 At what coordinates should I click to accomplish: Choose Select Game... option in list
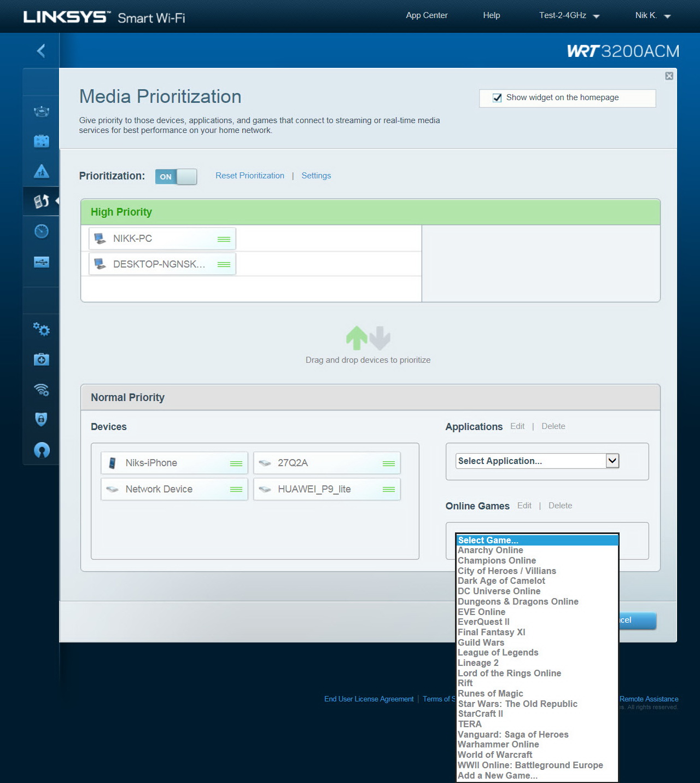(x=538, y=540)
